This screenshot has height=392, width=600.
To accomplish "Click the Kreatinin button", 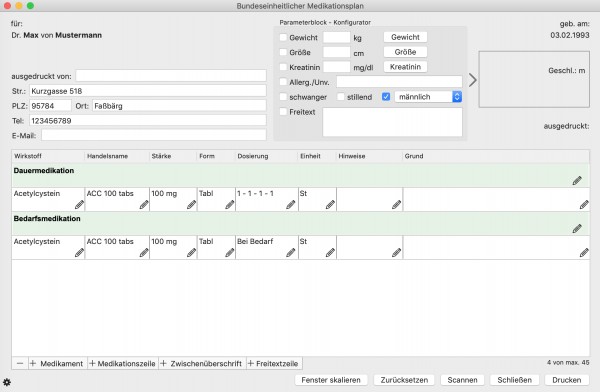I will [x=405, y=67].
